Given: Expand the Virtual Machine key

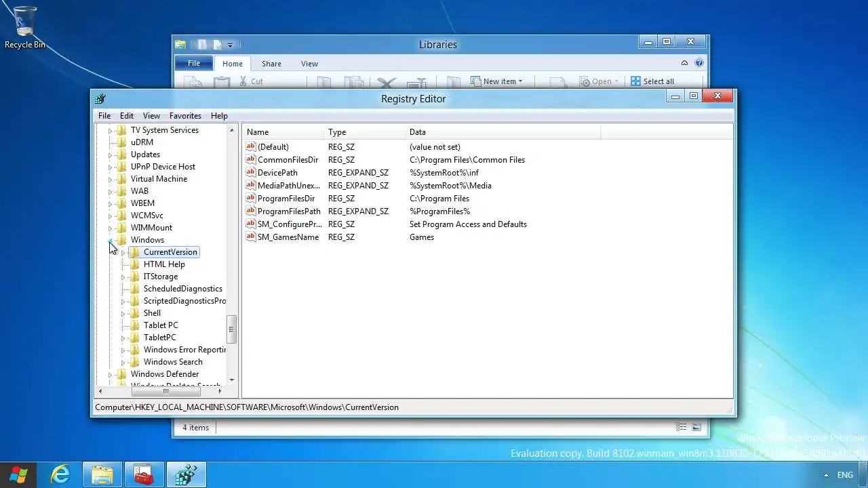Looking at the screenshot, I should coord(111,179).
